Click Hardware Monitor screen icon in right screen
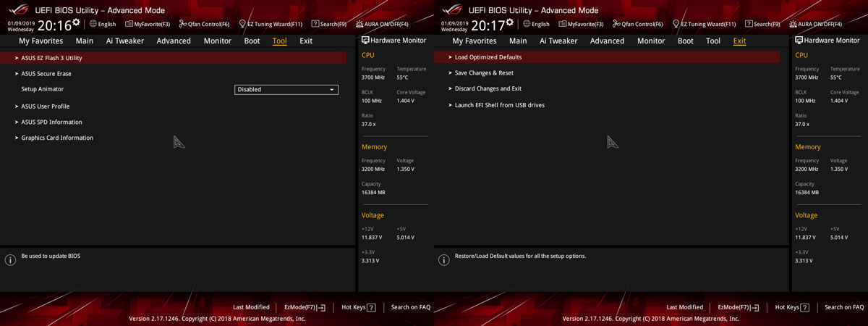The width and height of the screenshot is (868, 326). pyautogui.click(x=799, y=41)
